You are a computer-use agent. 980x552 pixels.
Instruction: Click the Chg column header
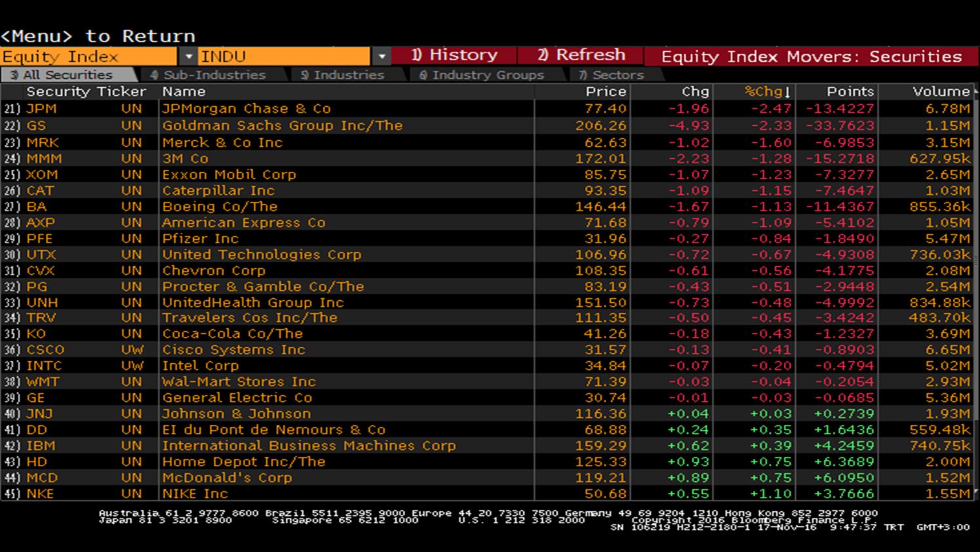(x=695, y=92)
